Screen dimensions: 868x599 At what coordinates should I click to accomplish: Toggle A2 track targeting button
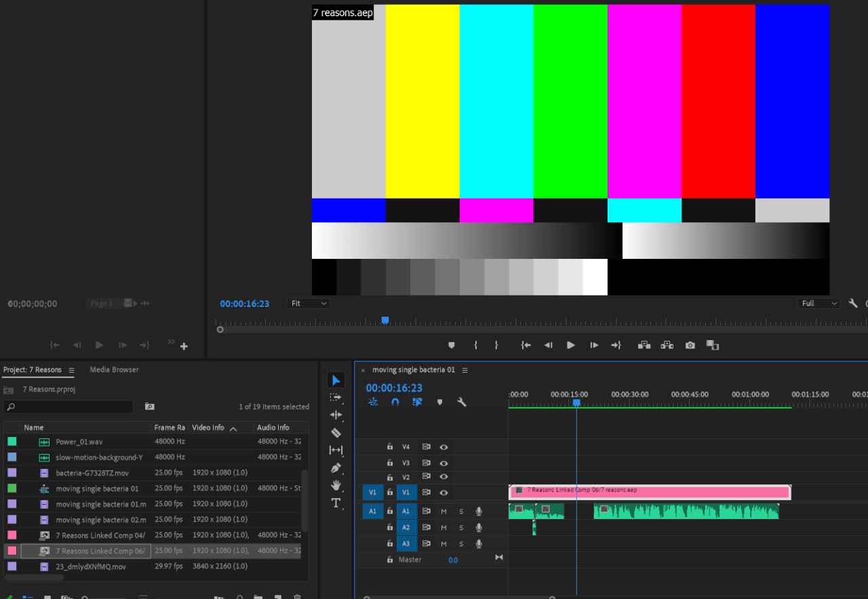point(406,527)
